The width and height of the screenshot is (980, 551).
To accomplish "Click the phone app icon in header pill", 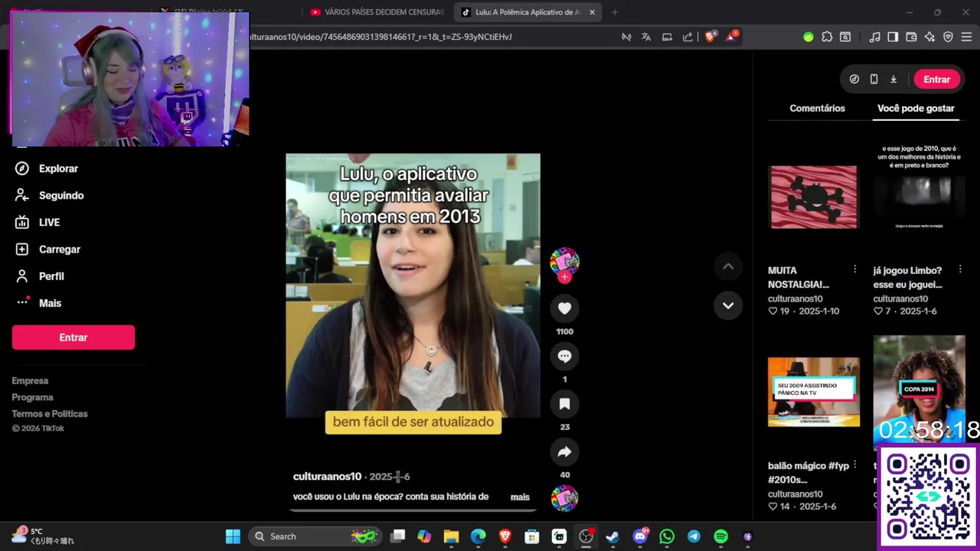I will pos(874,80).
